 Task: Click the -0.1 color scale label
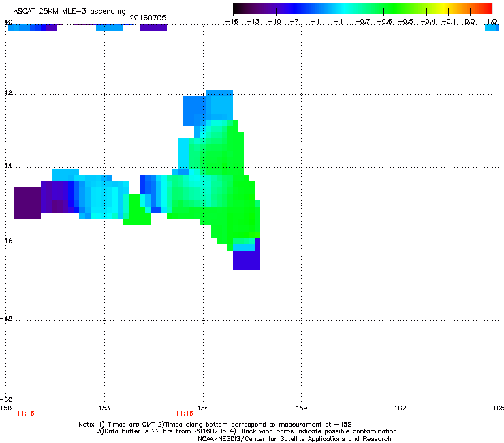pos(450,22)
